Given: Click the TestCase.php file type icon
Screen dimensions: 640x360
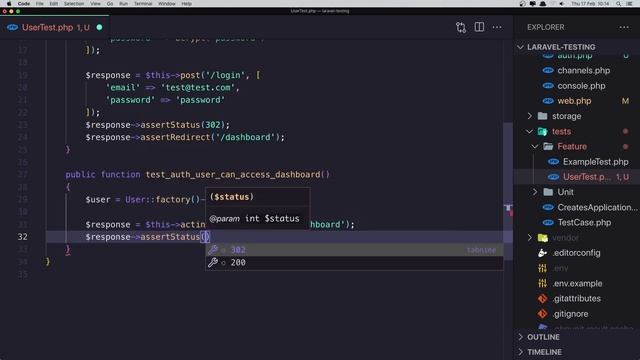Looking at the screenshot, I should (548, 222).
